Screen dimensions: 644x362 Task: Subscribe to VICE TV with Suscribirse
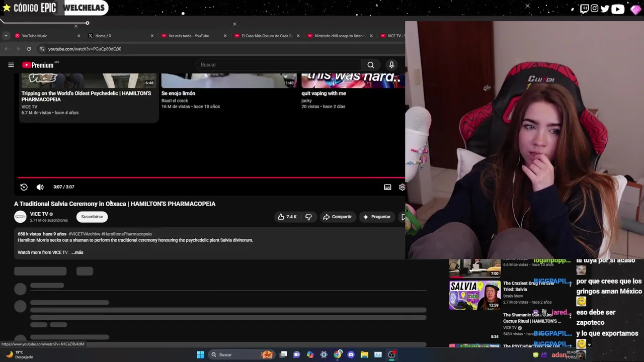tap(92, 217)
